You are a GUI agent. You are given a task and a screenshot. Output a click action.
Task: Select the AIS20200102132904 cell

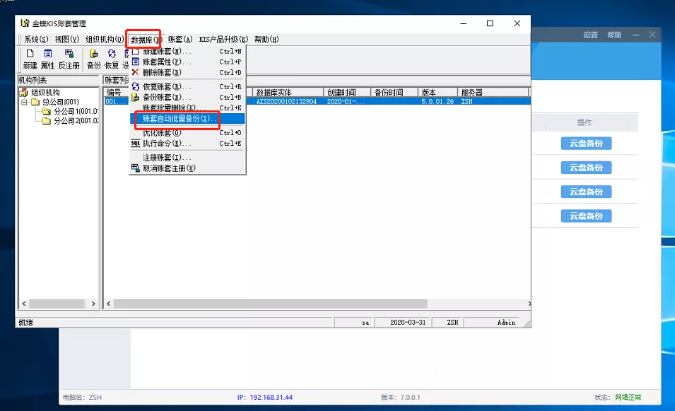(286, 102)
